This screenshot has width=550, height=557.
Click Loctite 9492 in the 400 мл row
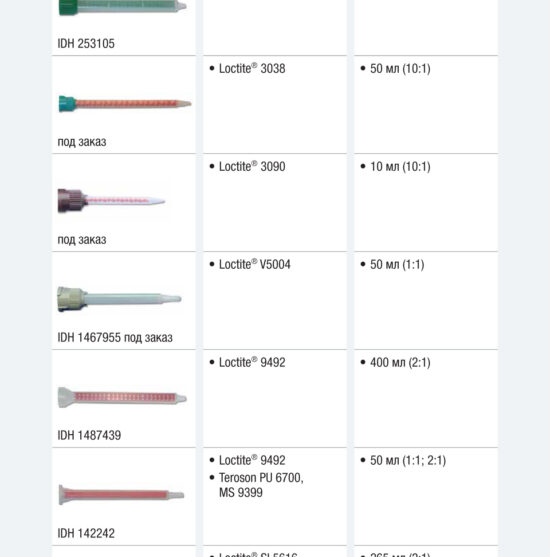point(252,362)
